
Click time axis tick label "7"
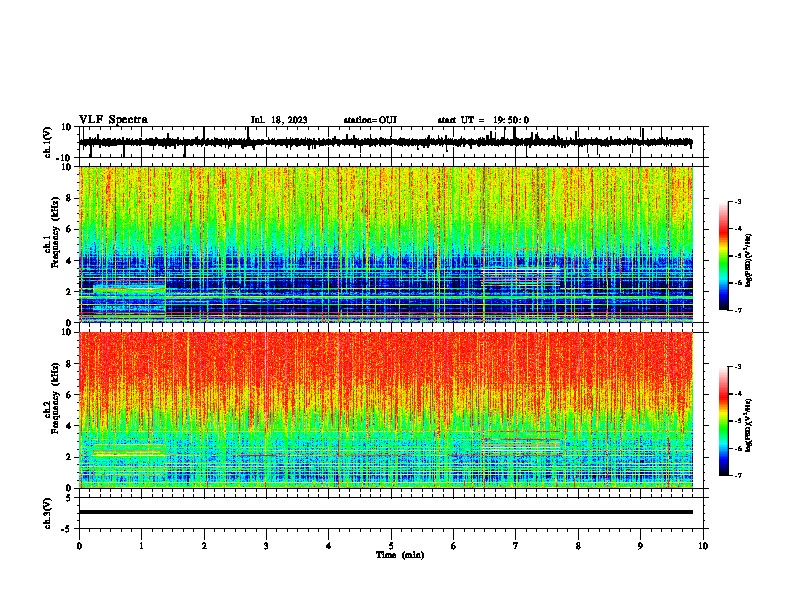pyautogui.click(x=516, y=546)
